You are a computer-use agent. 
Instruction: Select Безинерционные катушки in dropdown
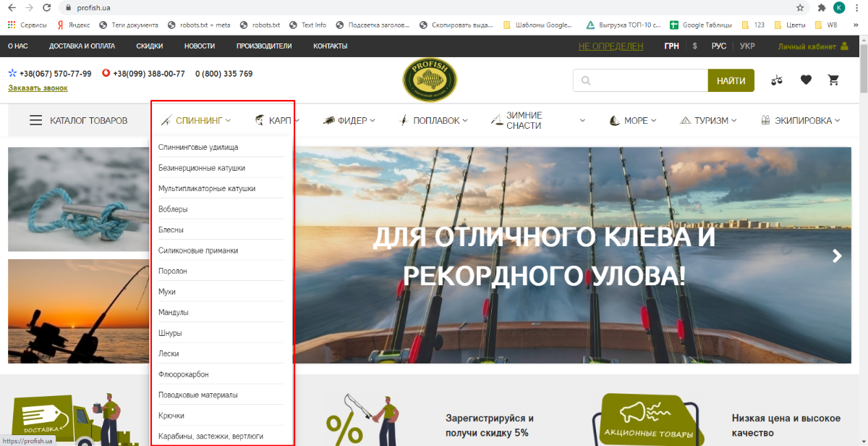202,168
